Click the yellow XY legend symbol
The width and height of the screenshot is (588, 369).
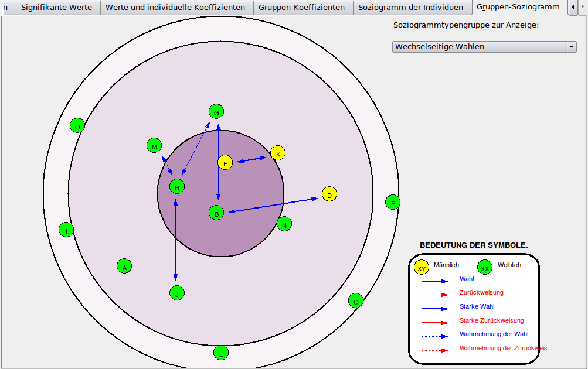(422, 268)
